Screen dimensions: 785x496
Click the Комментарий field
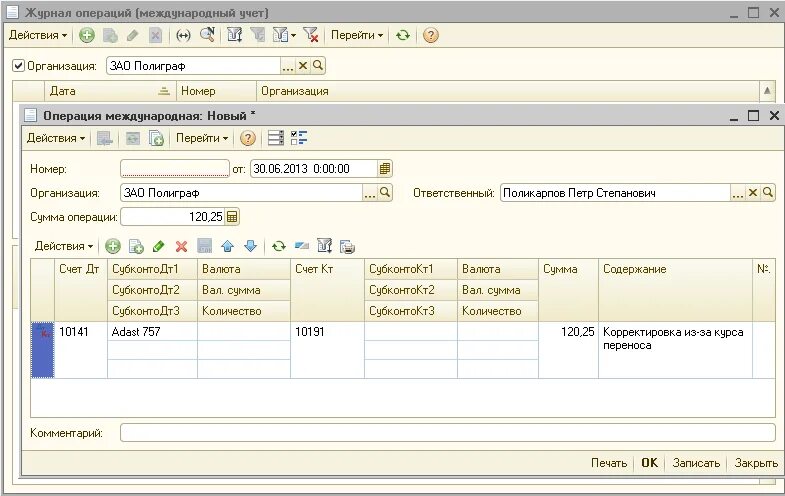(448, 432)
